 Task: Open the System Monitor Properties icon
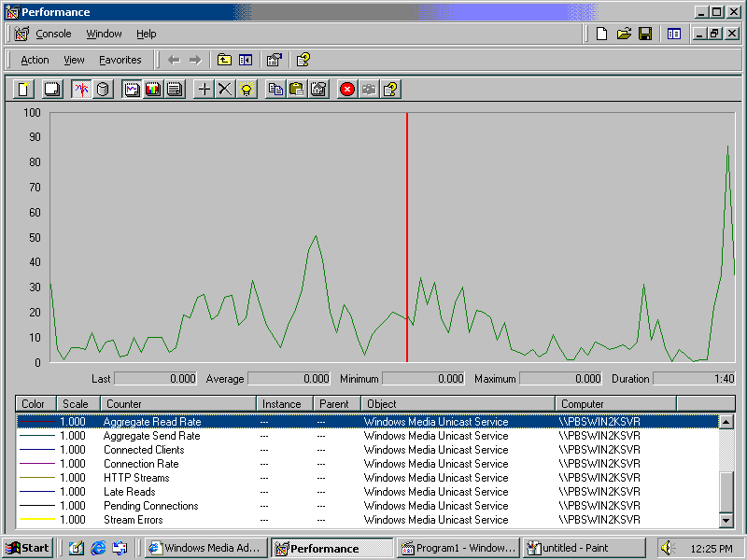tap(318, 89)
